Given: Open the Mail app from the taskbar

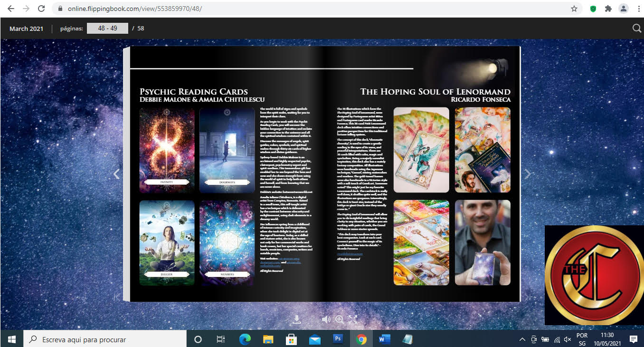Looking at the screenshot, I should pyautogui.click(x=315, y=339).
